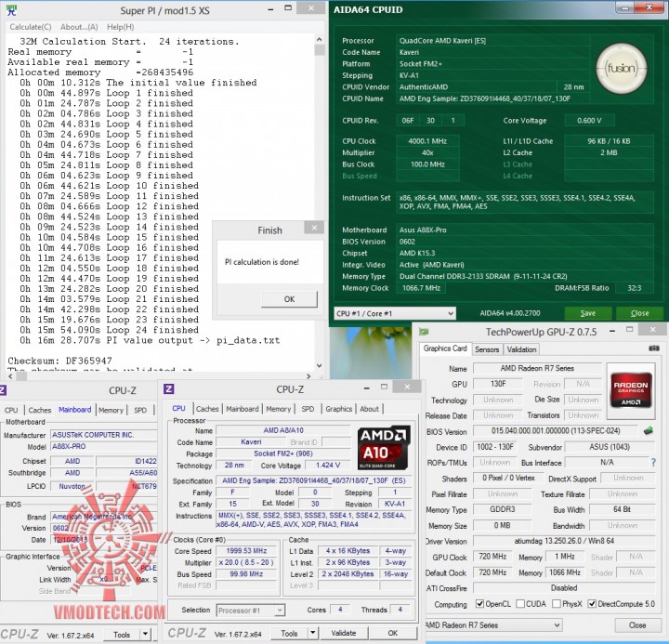Click the Core Voltage 1.424 V field in CPU-Z
The width and height of the screenshot is (669, 644).
(328, 466)
